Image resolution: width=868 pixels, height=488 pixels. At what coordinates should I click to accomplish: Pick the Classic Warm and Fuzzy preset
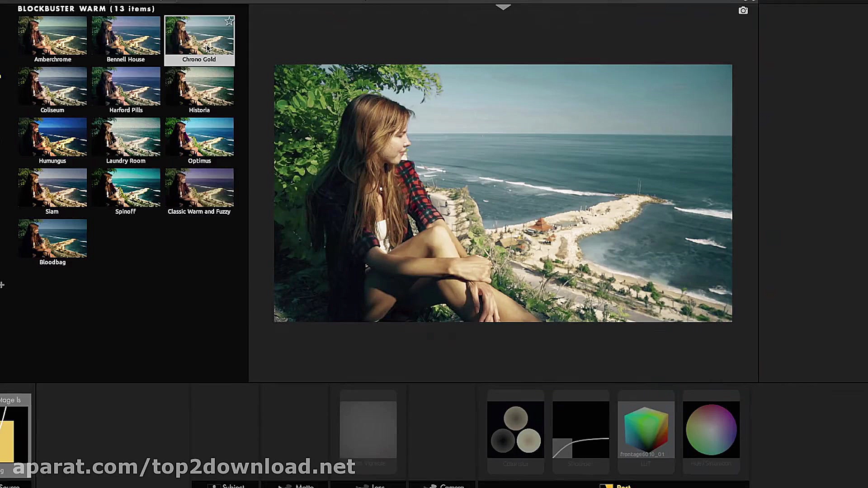coord(199,188)
